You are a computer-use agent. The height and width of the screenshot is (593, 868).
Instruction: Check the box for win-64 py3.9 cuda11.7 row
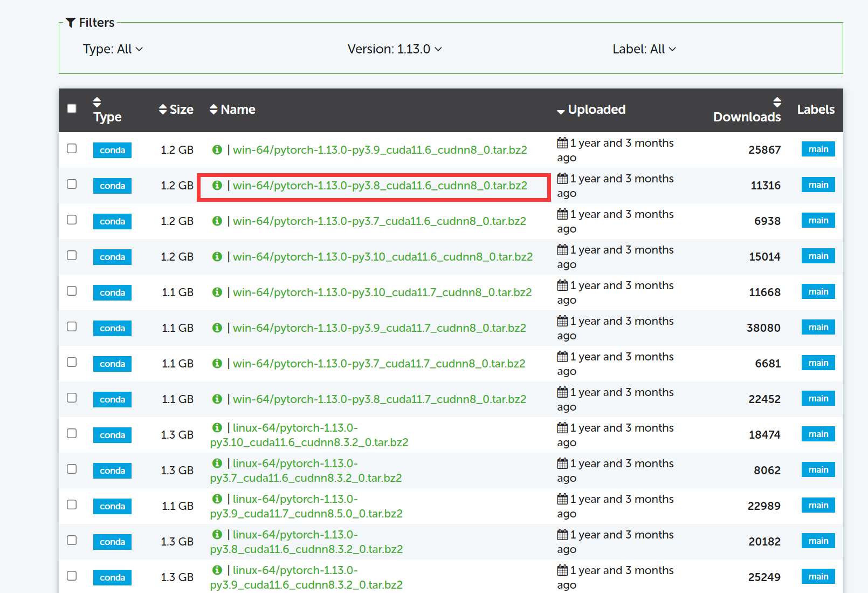(72, 326)
